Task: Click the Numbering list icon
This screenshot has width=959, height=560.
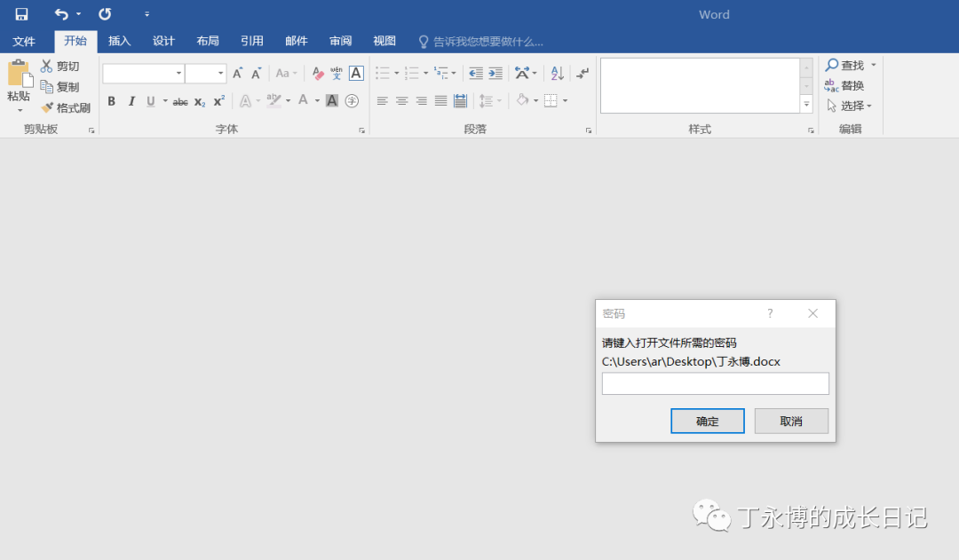Action: pyautogui.click(x=412, y=74)
